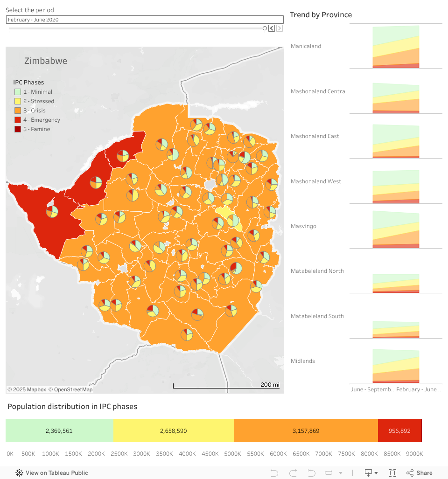Open the period dropdown showing February - June 2020
Viewport: 448px width, 479px height.
tap(144, 20)
